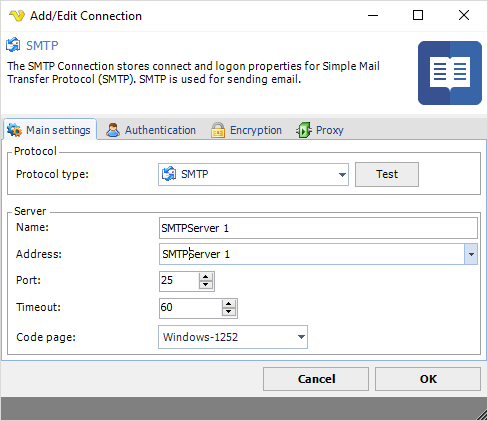
Task: Click into the Address text field
Action: point(312,254)
